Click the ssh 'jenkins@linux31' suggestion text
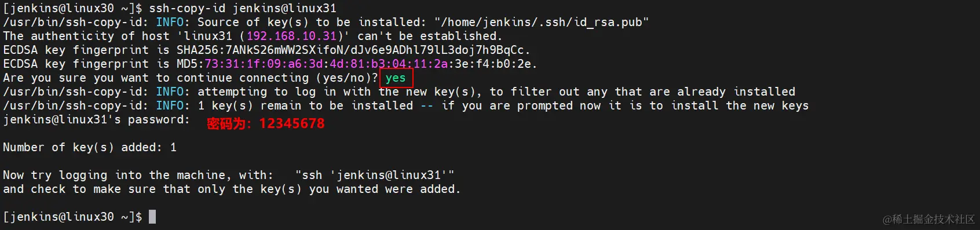This screenshot has width=980, height=230. (375, 175)
